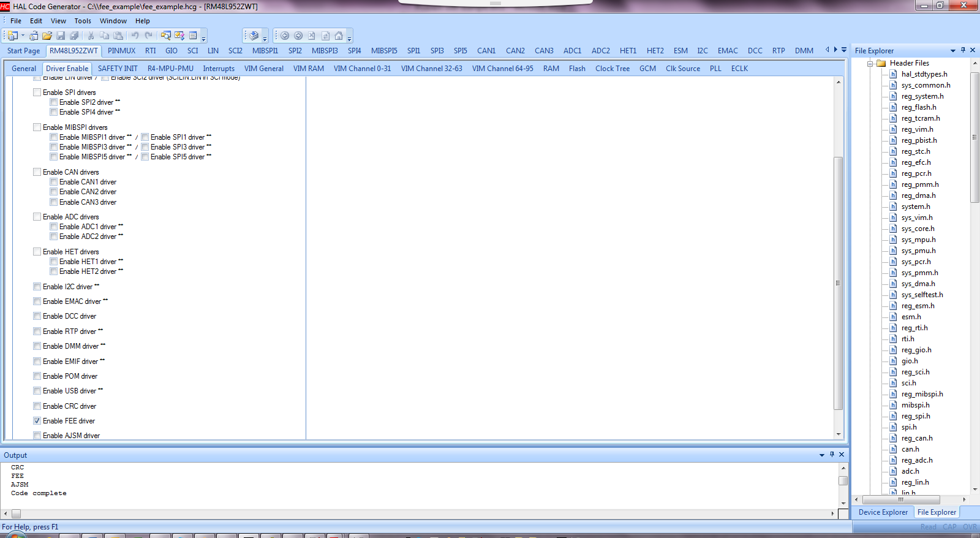
Task: Switch to the Clock Tree tab
Action: coord(612,69)
